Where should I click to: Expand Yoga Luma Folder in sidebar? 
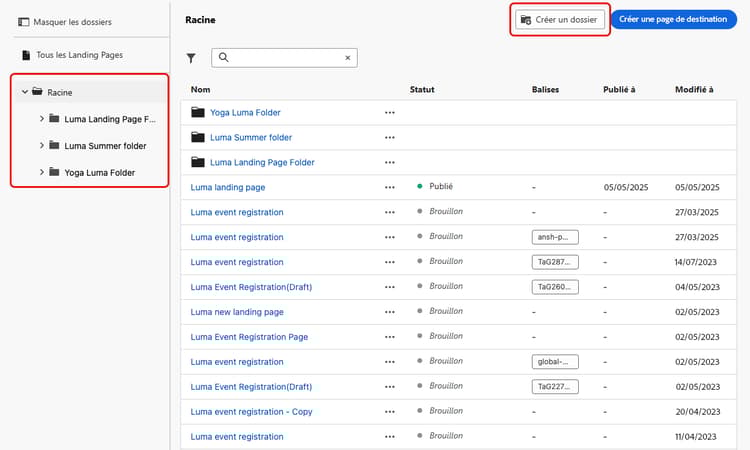coord(41,172)
